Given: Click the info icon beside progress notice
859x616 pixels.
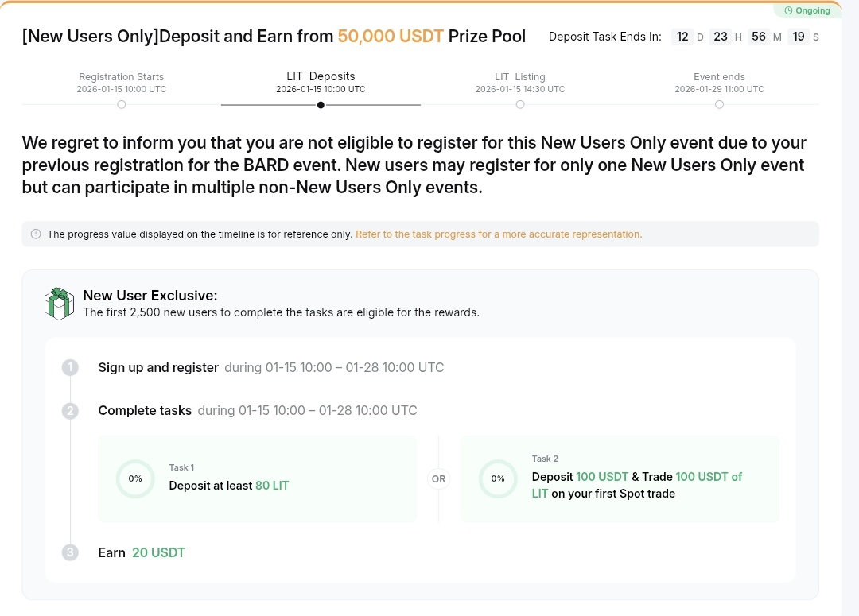Looking at the screenshot, I should (x=36, y=234).
